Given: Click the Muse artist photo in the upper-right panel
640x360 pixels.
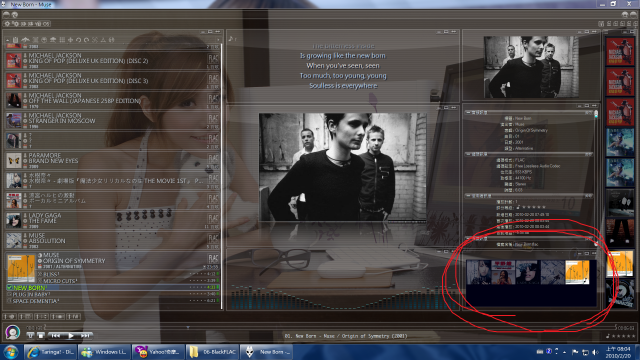Looking at the screenshot, I should [x=531, y=67].
